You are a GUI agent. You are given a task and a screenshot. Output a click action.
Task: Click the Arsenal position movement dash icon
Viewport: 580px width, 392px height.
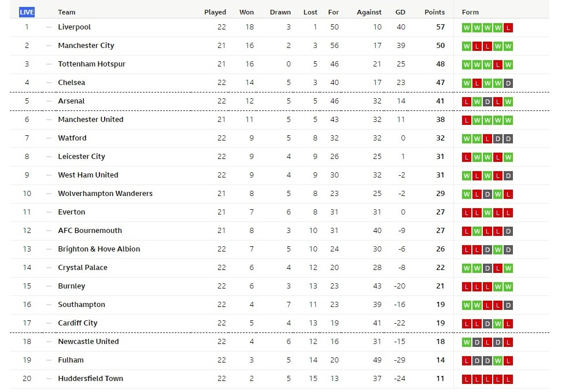pos(49,101)
